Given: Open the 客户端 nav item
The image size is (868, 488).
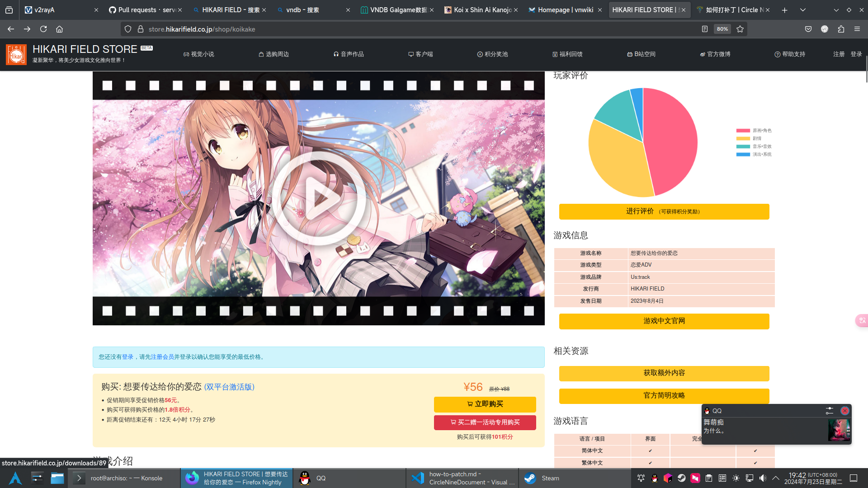Looking at the screenshot, I should tap(420, 54).
